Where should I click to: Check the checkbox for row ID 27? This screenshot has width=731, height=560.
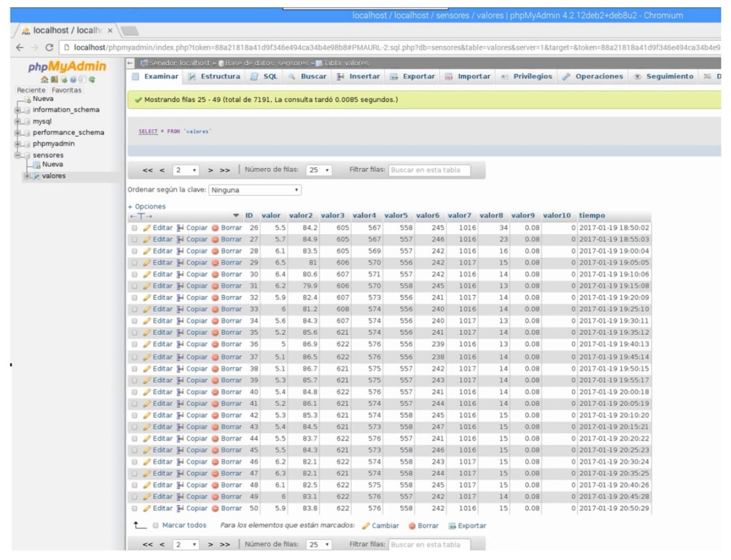click(x=134, y=240)
